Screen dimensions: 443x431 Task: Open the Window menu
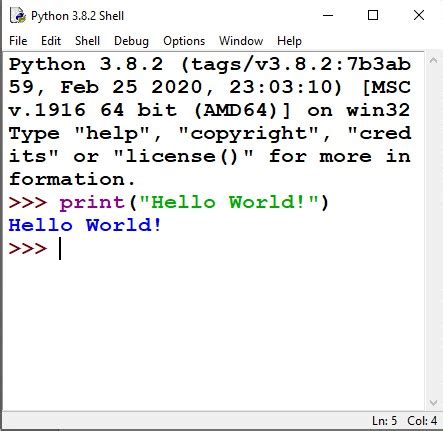coord(241,41)
